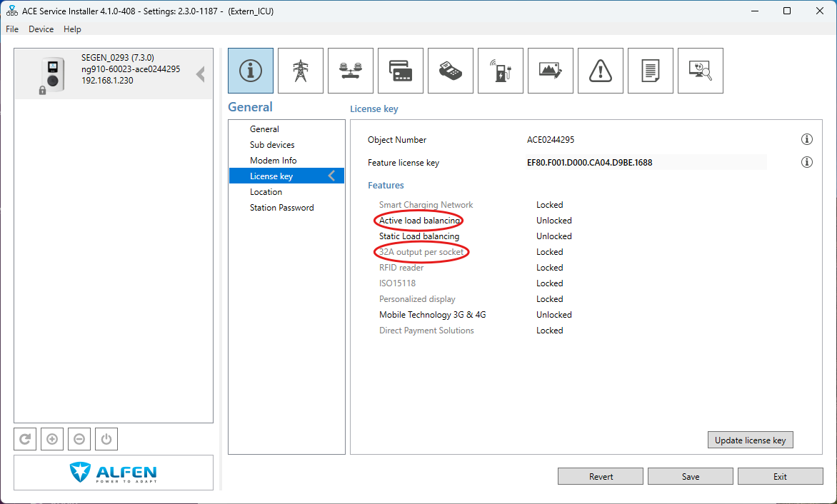
Task: Open the monitor diagnostics icon
Action: (x=701, y=71)
